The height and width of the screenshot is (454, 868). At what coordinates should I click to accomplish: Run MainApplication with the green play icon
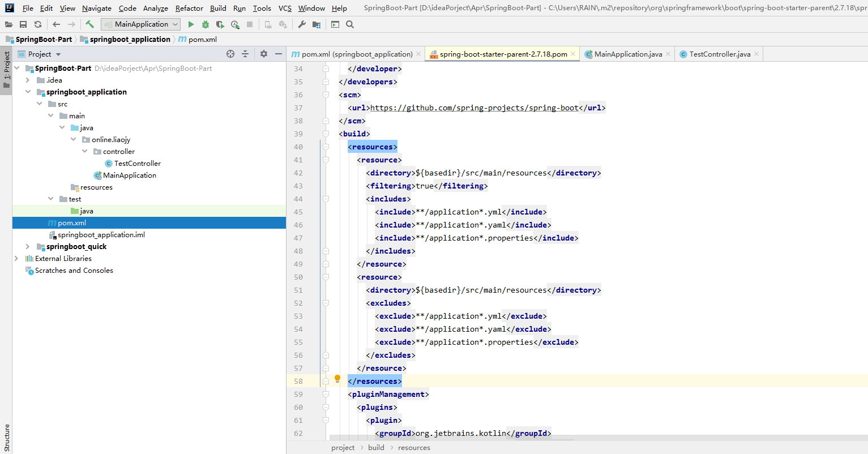(x=191, y=24)
